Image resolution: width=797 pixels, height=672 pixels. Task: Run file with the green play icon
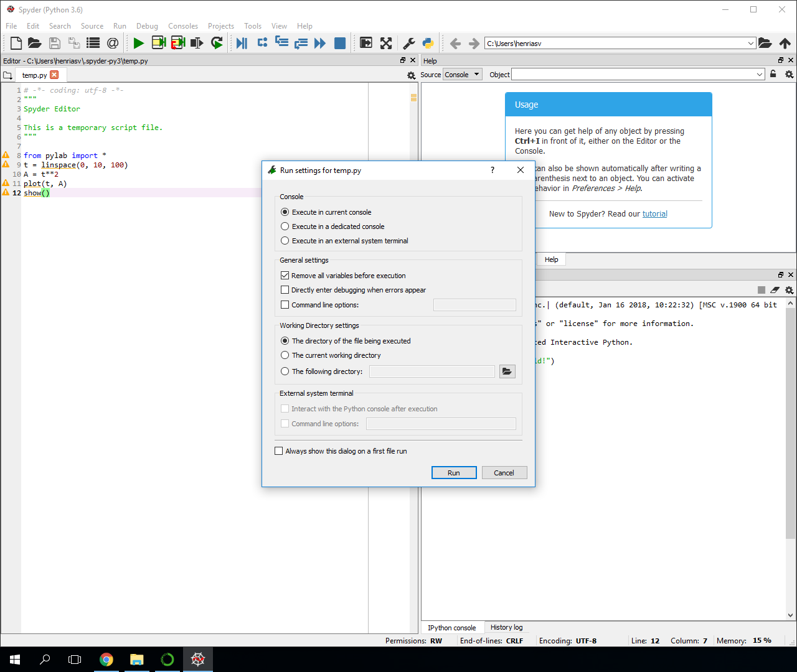click(x=139, y=43)
